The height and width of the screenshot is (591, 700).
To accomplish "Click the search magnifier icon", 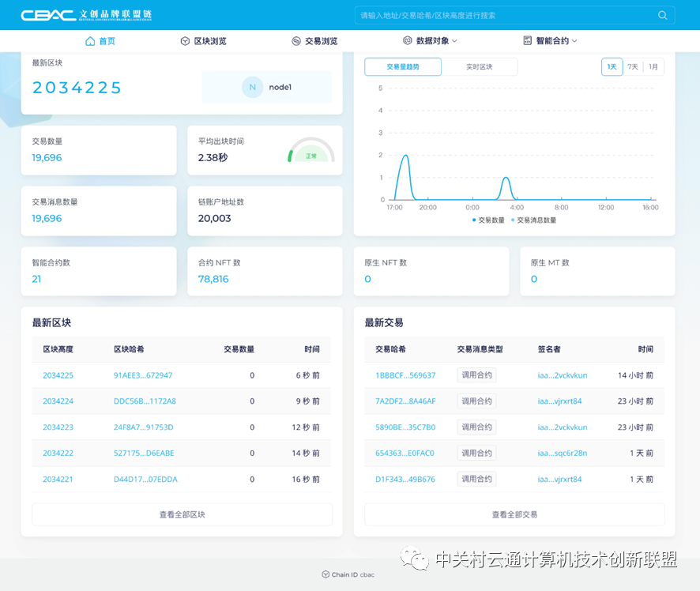I will (x=663, y=15).
